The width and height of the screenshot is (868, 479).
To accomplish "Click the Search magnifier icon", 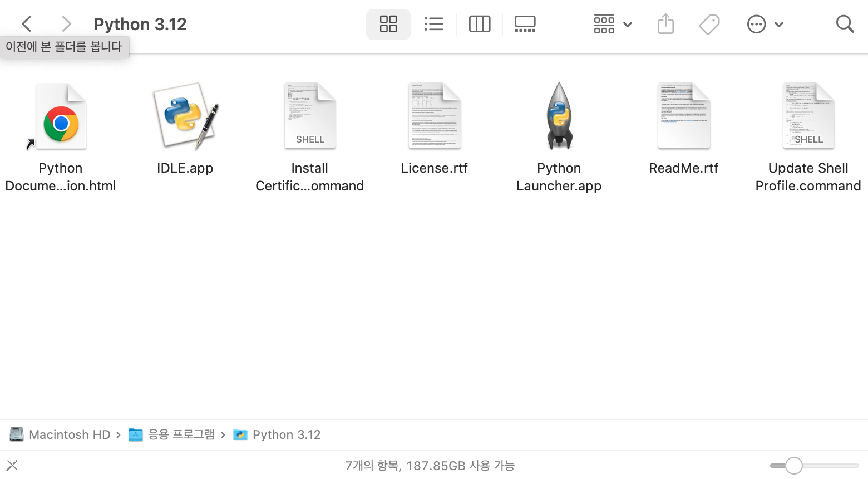I will coord(845,24).
